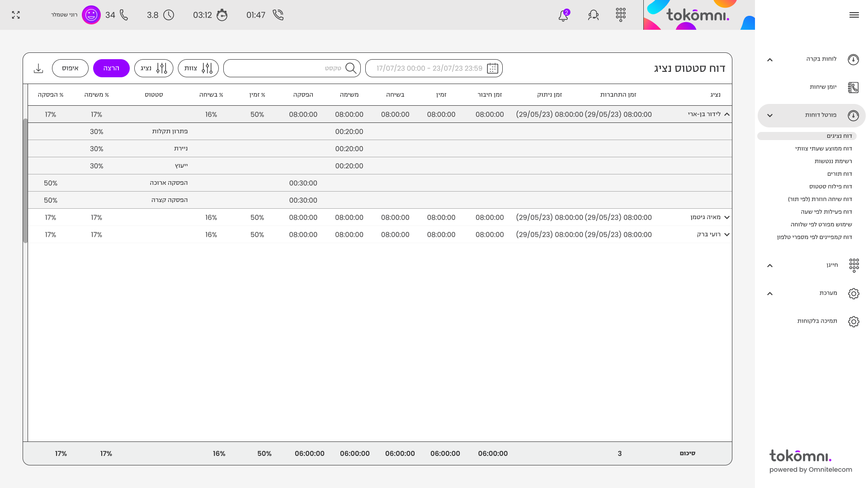Click the הפסקה קצרה status row

380,200
